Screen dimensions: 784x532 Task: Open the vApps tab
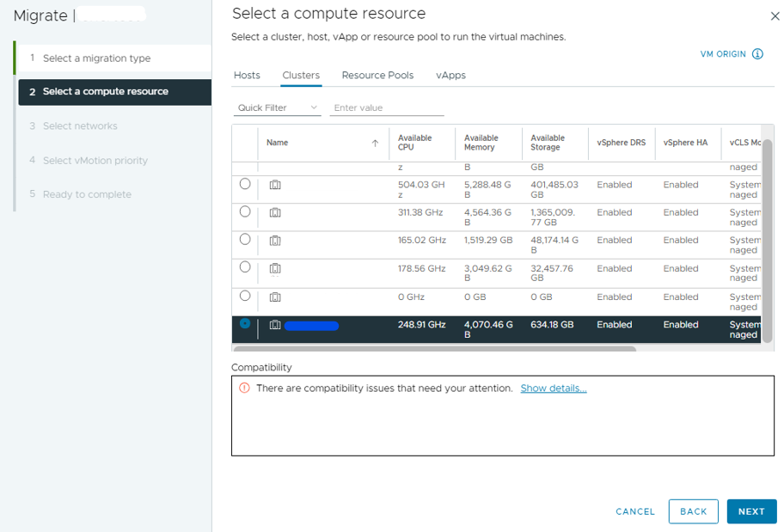[x=450, y=76]
